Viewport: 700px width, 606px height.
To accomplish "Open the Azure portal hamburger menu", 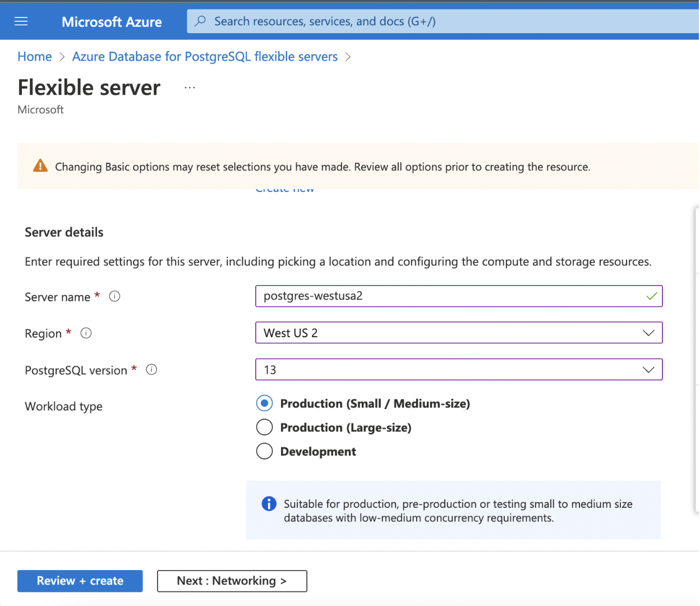I will 21,21.
